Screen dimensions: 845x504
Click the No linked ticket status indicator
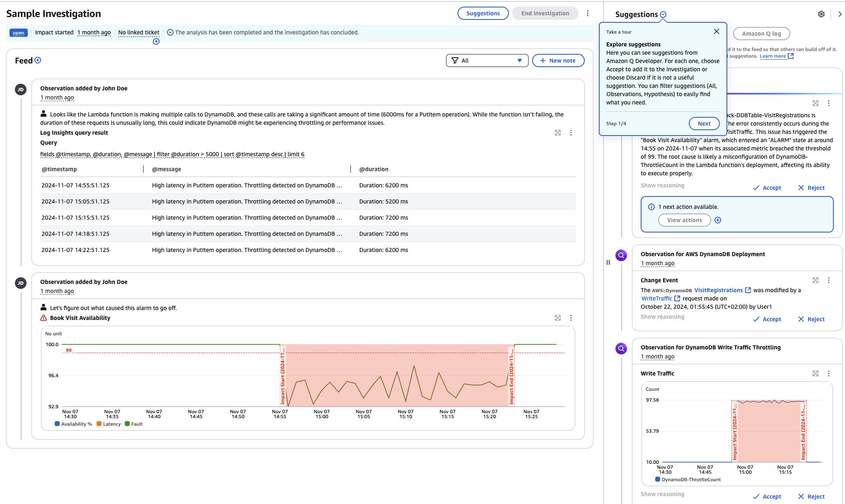click(139, 32)
